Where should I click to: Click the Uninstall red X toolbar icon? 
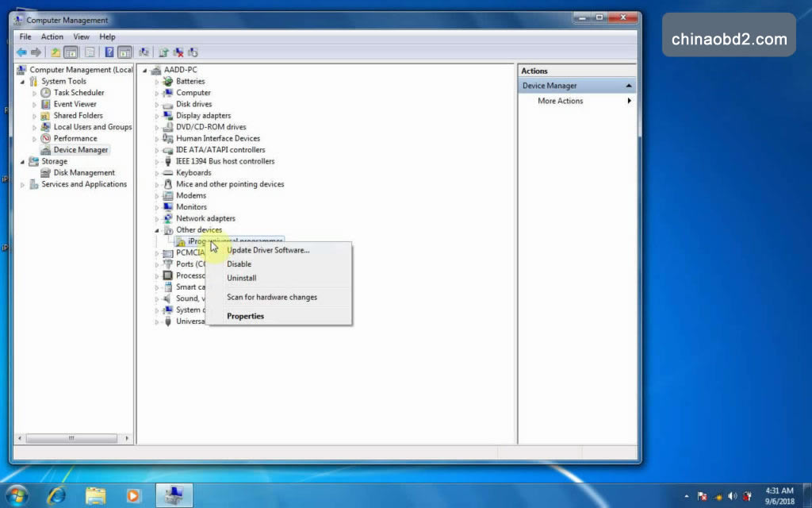pyautogui.click(x=178, y=52)
